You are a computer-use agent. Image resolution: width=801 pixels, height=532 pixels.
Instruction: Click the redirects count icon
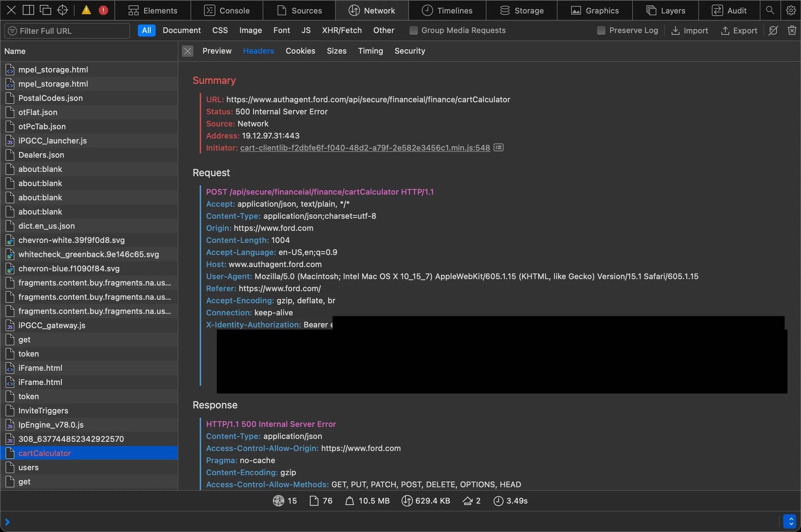[468, 501]
